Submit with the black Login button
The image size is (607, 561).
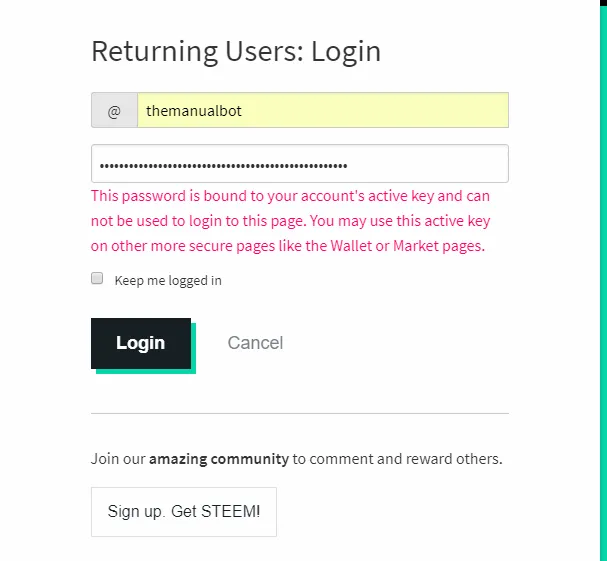point(141,343)
